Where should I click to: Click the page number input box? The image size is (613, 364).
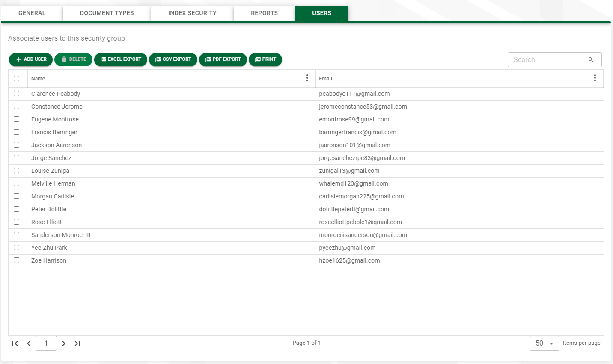[x=46, y=343]
